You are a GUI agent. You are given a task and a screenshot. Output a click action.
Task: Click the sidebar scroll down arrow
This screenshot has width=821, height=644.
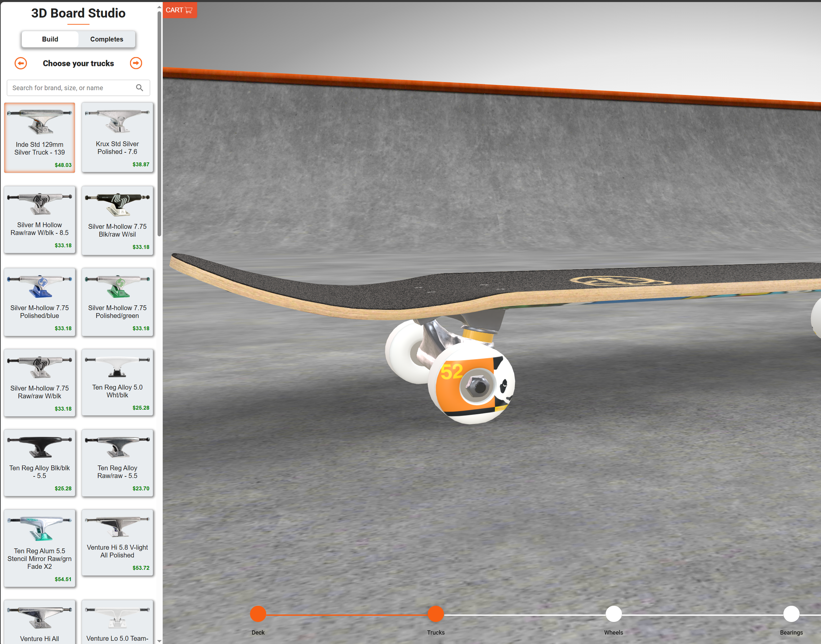point(159,641)
